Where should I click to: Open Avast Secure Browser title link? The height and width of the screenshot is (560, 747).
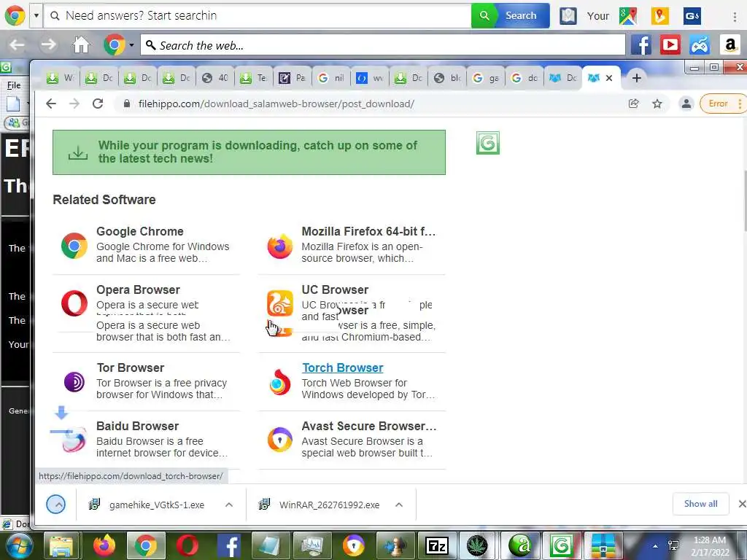click(x=368, y=426)
